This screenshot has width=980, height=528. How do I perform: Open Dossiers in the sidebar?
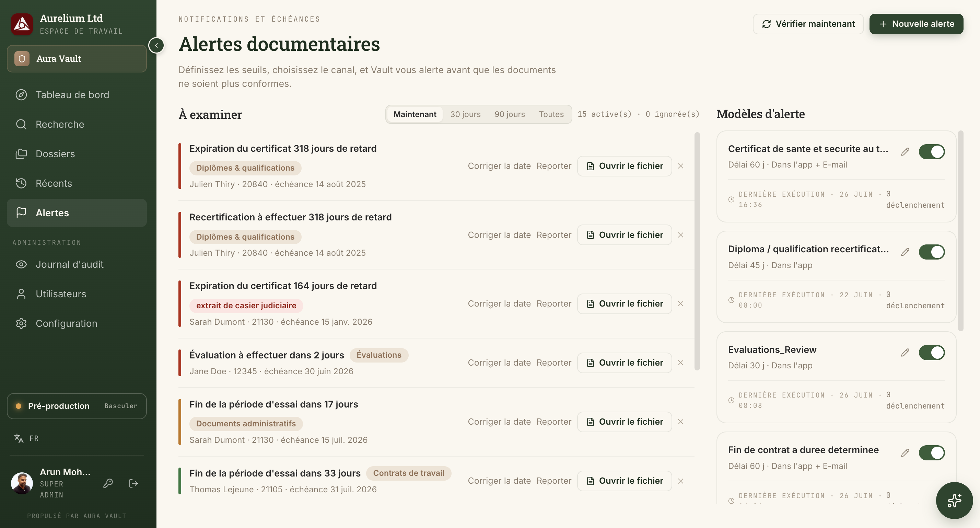pyautogui.click(x=77, y=154)
